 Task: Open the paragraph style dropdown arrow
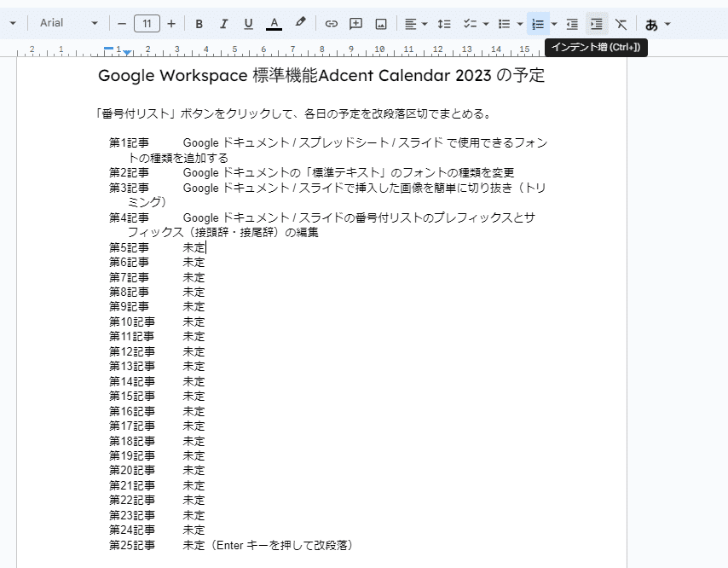[13, 23]
